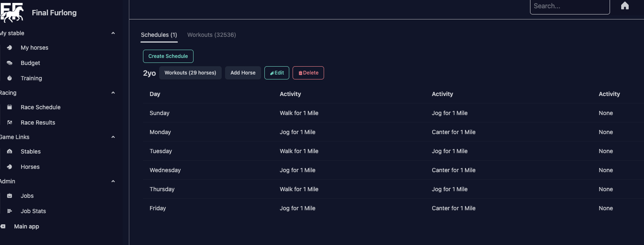Click the My horses sidebar icon
This screenshot has height=245, width=644.
point(10,48)
